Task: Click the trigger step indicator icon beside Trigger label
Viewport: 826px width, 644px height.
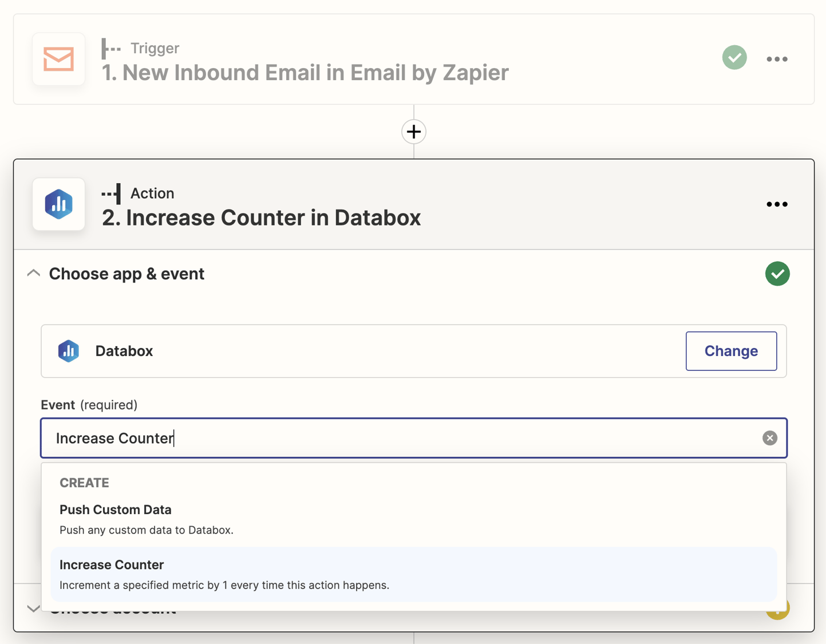Action: coord(111,48)
